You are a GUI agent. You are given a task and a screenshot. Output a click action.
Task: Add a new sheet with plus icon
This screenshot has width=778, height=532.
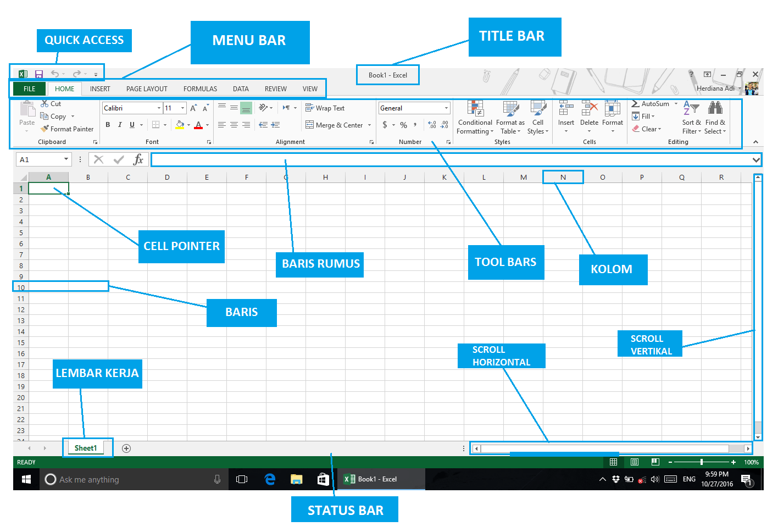[126, 448]
